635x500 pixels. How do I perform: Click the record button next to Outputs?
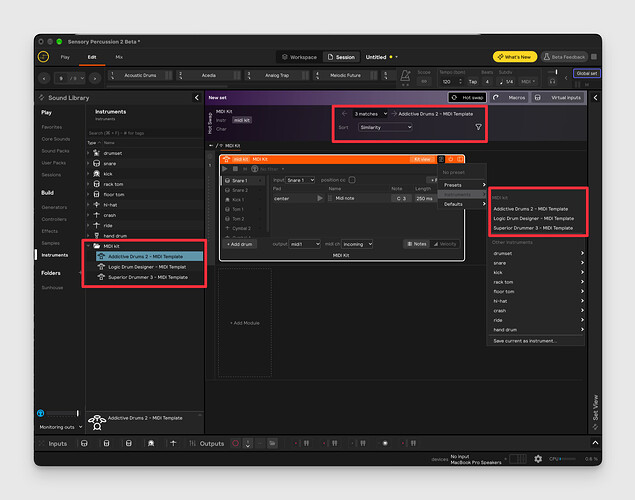tap(235, 443)
